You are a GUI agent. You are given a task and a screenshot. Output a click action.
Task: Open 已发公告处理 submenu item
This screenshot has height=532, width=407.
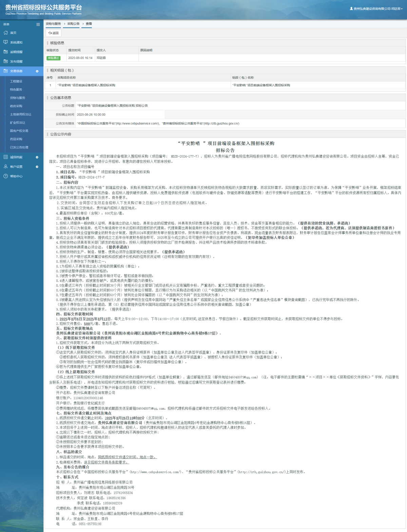(19, 147)
